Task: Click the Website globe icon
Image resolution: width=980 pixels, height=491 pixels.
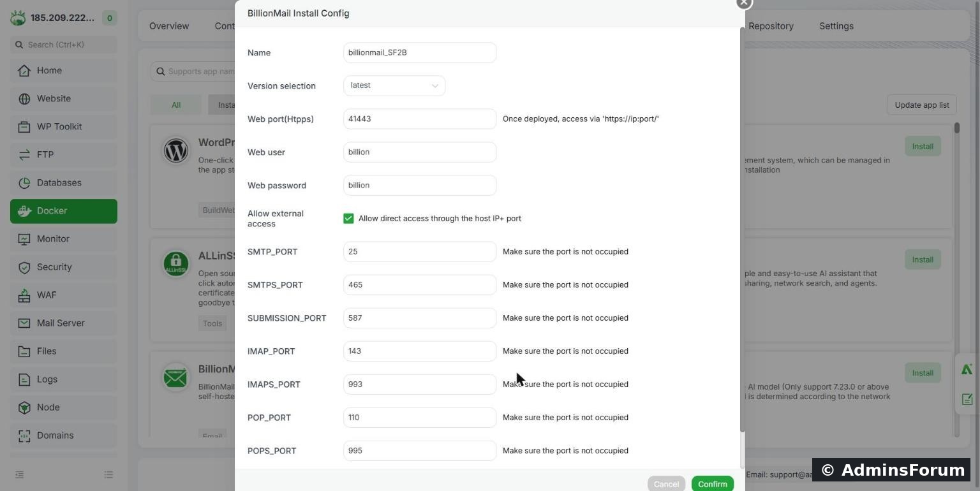Action: point(24,99)
